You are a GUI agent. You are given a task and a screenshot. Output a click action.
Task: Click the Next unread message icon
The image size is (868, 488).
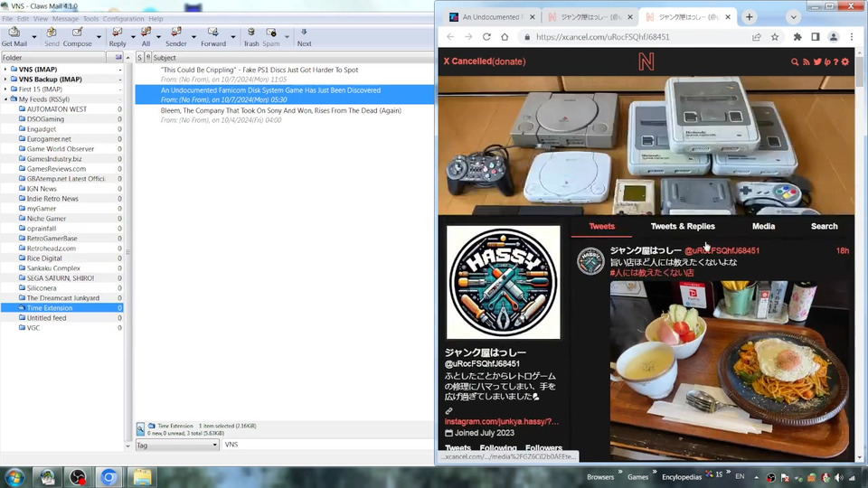coord(304,36)
